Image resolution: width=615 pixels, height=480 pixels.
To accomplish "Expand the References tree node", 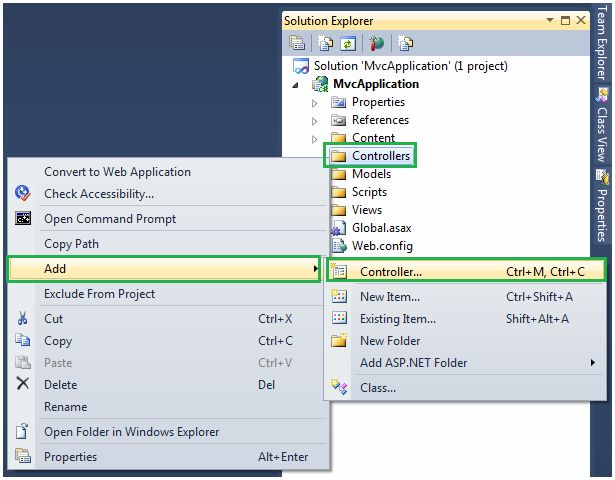I will pos(314,121).
